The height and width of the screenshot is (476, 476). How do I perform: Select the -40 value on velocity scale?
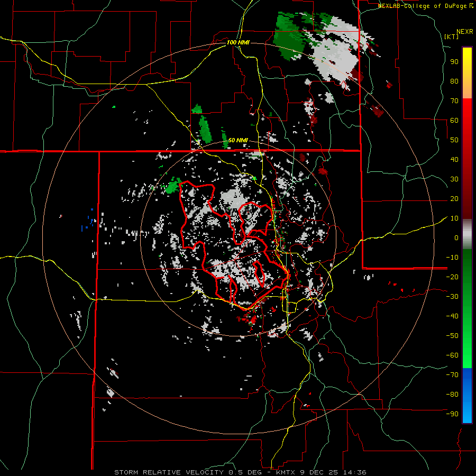coord(452,316)
